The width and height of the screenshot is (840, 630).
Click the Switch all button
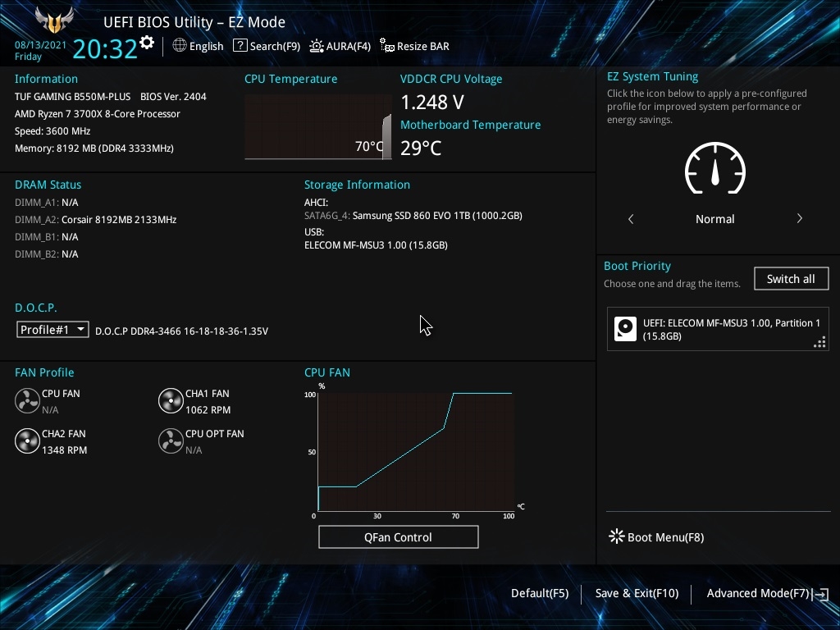(x=792, y=279)
